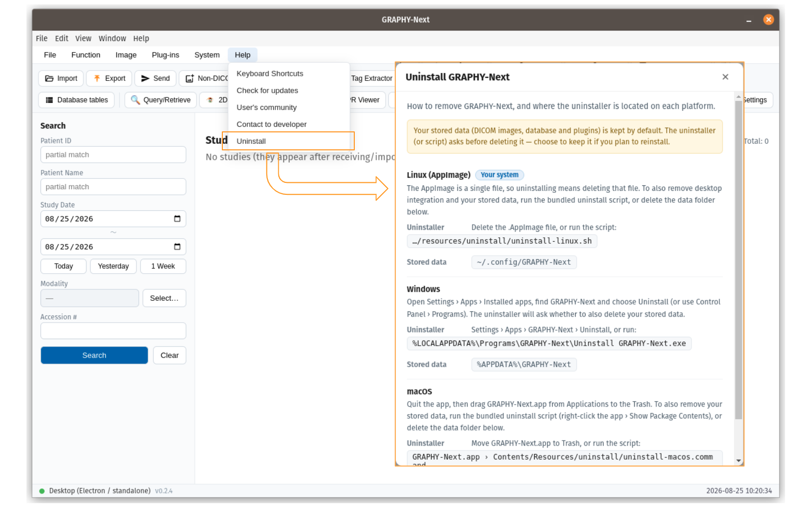Click the add-image icon on Non-DICOM
Image resolution: width=812 pixels, height=507 pixels.
(x=190, y=78)
